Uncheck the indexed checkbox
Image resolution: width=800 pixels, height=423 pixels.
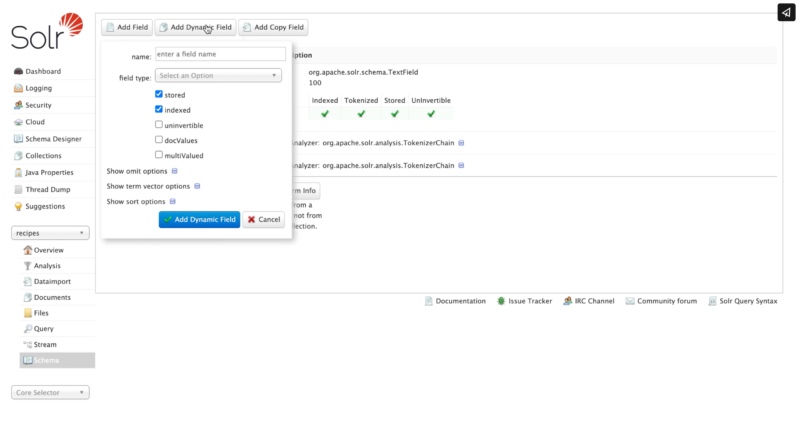(159, 109)
